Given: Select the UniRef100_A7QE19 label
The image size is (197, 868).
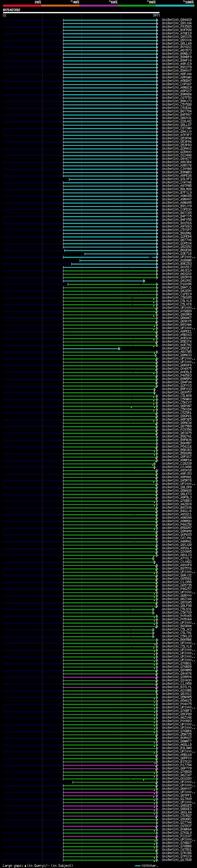Looking at the screenshot, I should coord(177,33).
